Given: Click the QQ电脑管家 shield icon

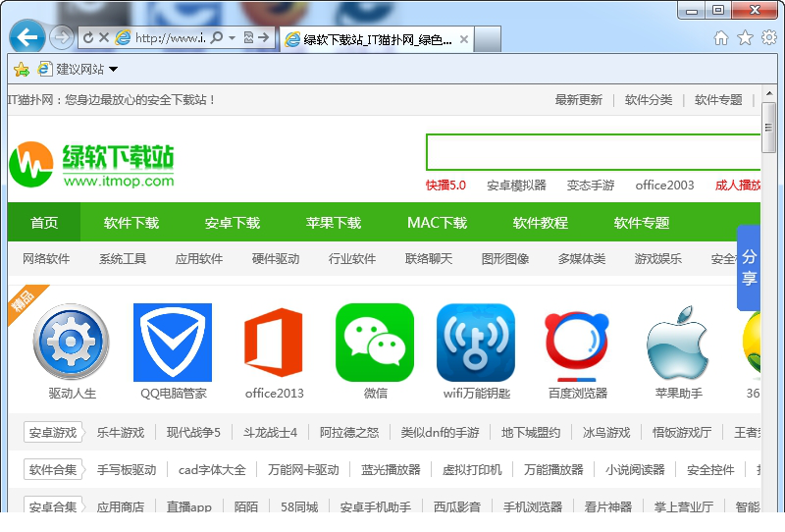Looking at the screenshot, I should [173, 343].
